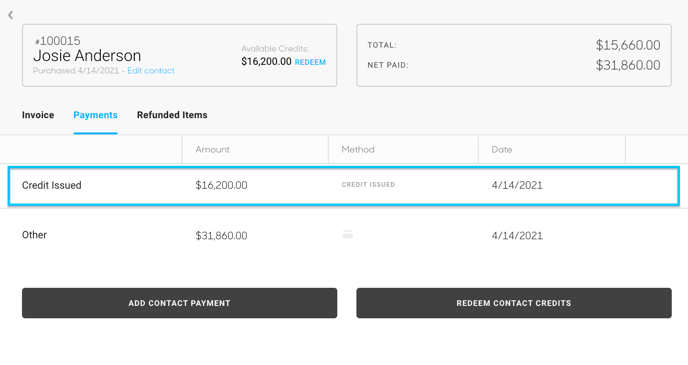Click the $16,200.00 credit issued amount
Viewport: 688px width, 365px height.
tap(221, 185)
